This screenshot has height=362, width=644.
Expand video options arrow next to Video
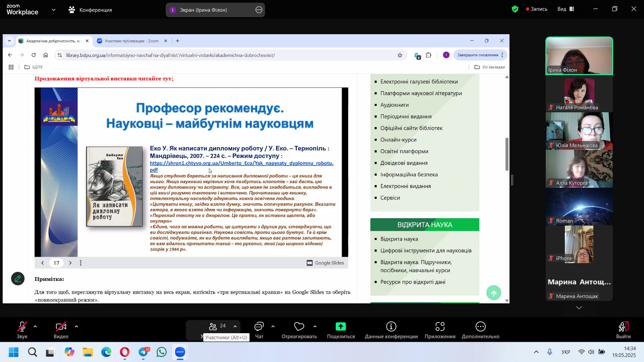click(x=76, y=326)
